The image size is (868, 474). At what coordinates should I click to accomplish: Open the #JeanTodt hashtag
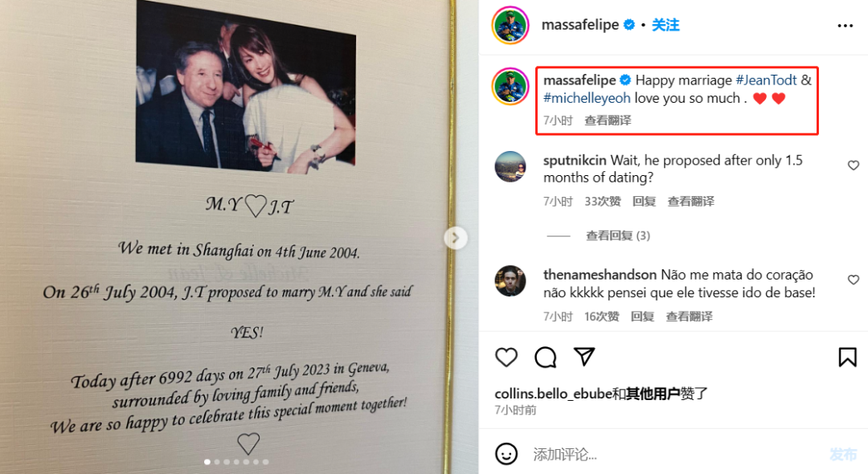tap(766, 80)
